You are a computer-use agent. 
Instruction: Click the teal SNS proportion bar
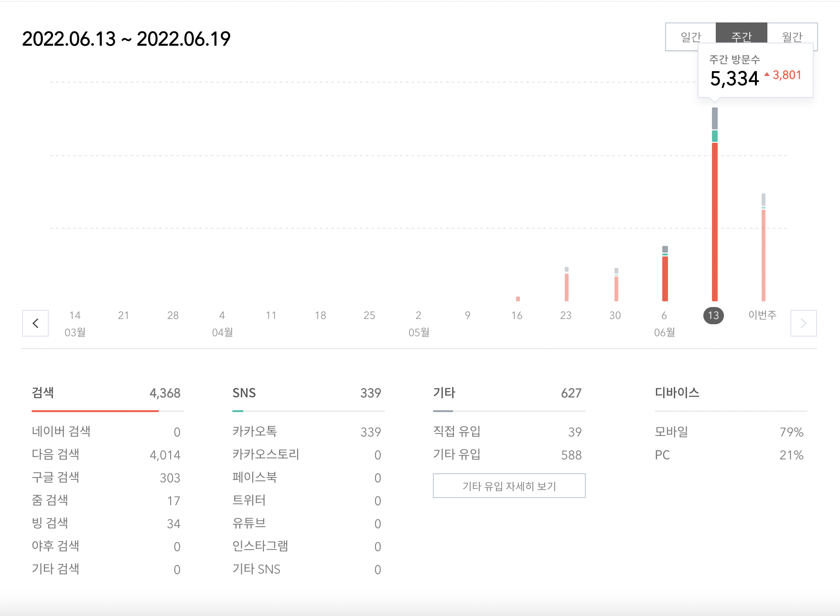238,411
